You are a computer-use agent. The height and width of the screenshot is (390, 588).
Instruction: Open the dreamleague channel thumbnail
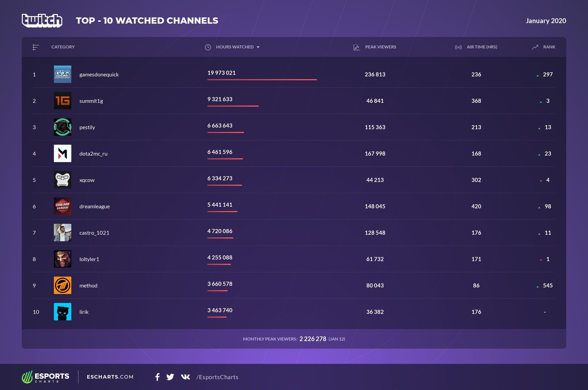pos(63,206)
